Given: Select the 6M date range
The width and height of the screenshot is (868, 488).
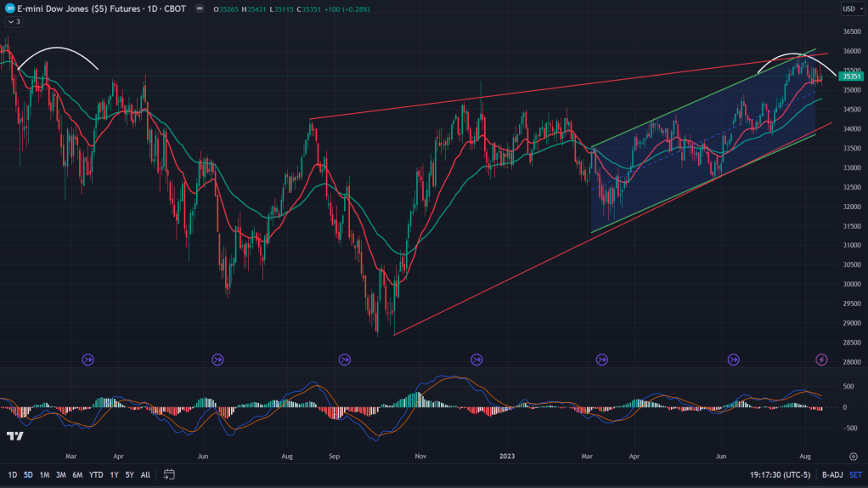Looking at the screenshot, I should (x=77, y=474).
